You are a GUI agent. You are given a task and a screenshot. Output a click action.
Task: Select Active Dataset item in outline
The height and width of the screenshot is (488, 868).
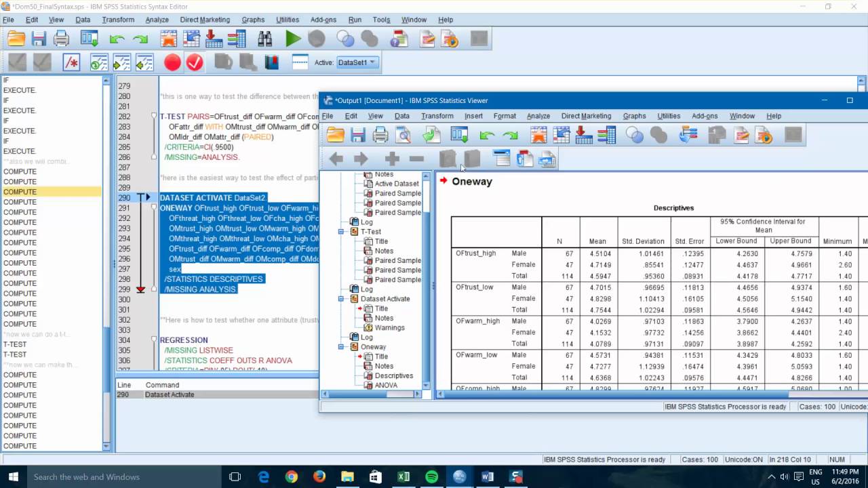tap(397, 184)
